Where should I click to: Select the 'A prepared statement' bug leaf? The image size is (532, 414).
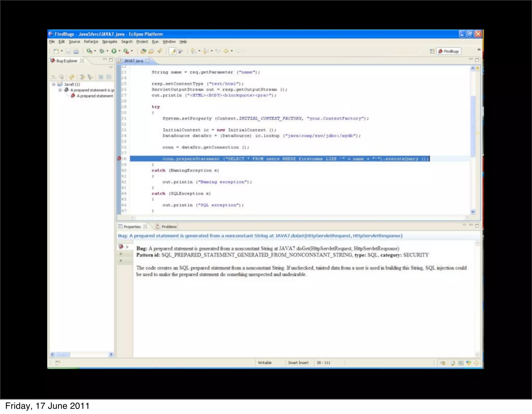click(95, 96)
